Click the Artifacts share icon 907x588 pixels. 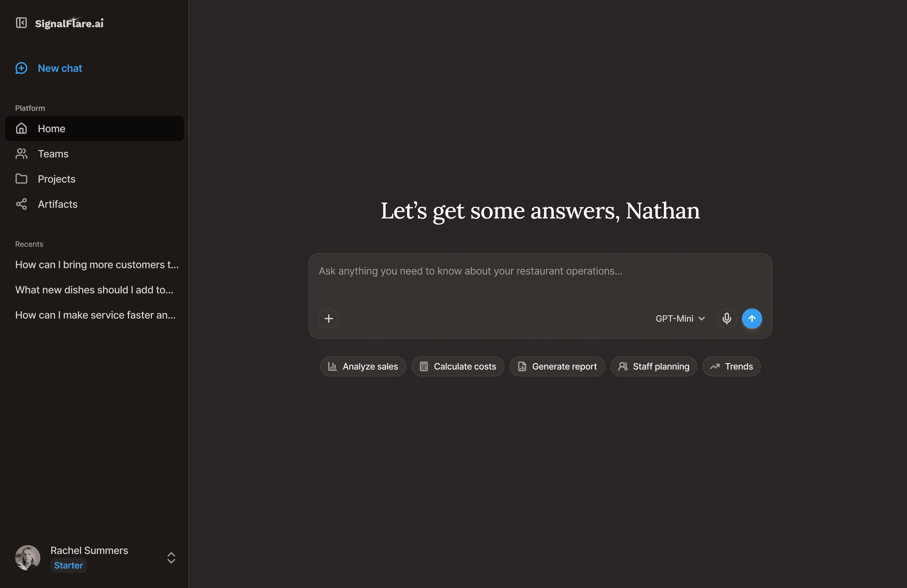pyautogui.click(x=21, y=204)
